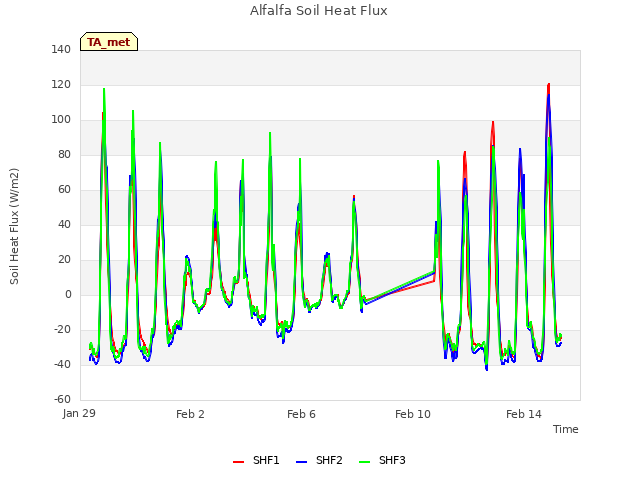Click the TA_met label box
The image size is (640, 480).
109,42
